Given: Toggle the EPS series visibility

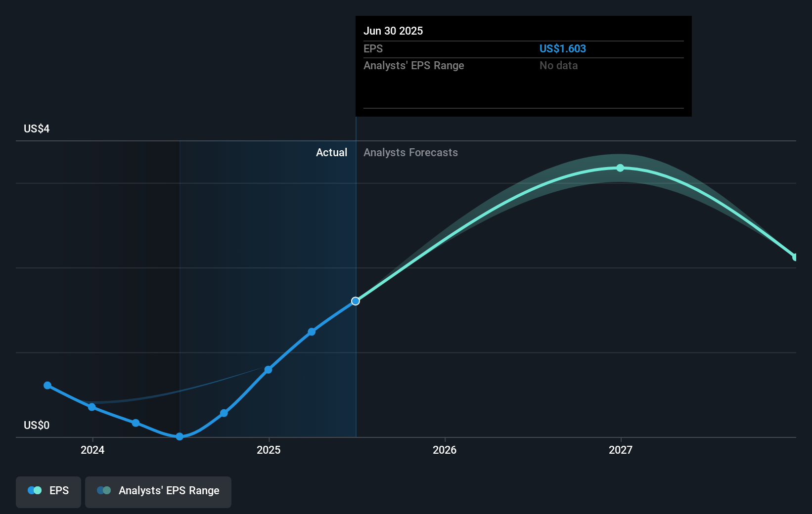Looking at the screenshot, I should 48,492.
